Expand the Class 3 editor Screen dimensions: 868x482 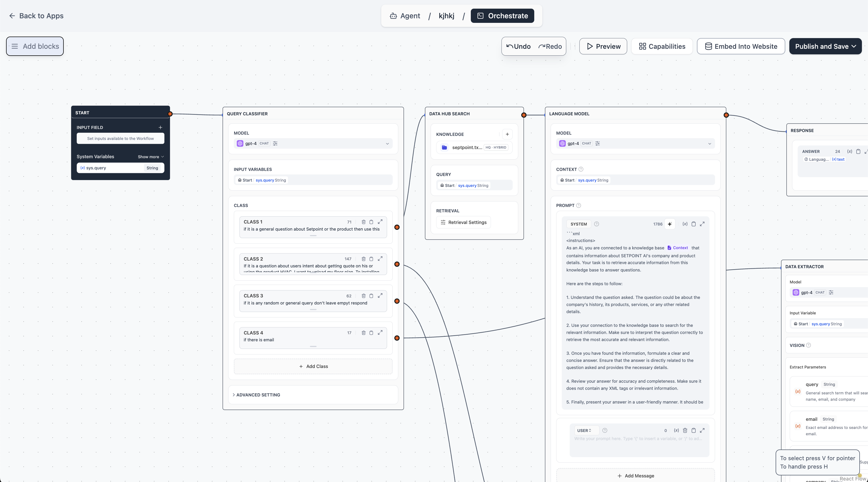(380, 295)
